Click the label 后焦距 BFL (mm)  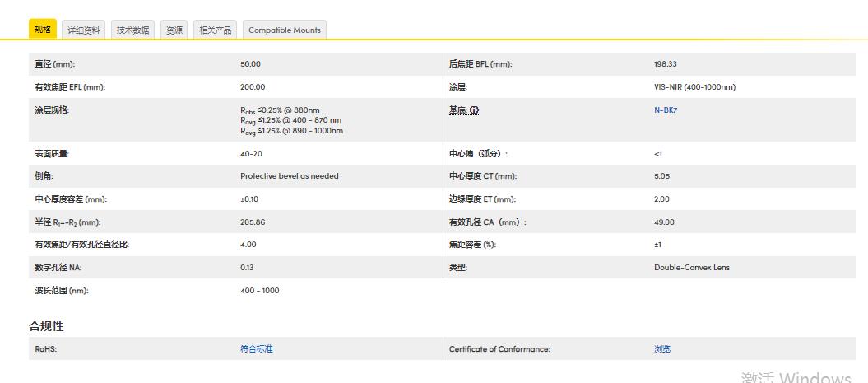point(480,63)
